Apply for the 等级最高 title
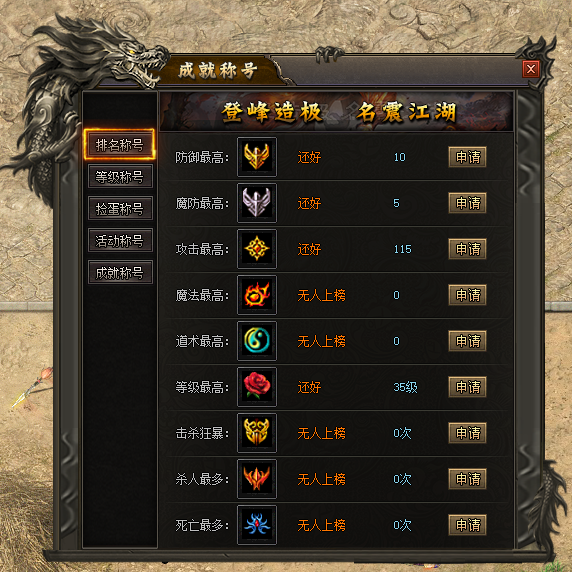This screenshot has height=572, width=572. pos(467,387)
